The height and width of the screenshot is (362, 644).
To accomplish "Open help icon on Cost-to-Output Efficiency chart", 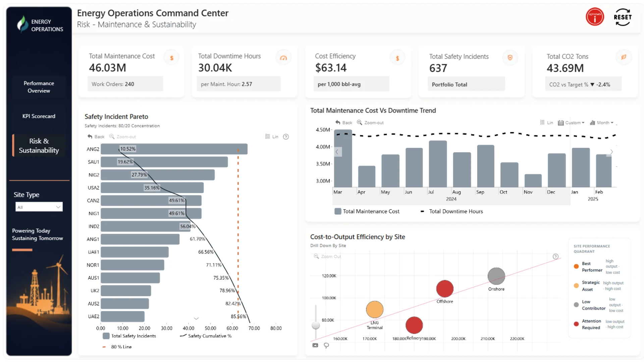I will coord(555,256).
